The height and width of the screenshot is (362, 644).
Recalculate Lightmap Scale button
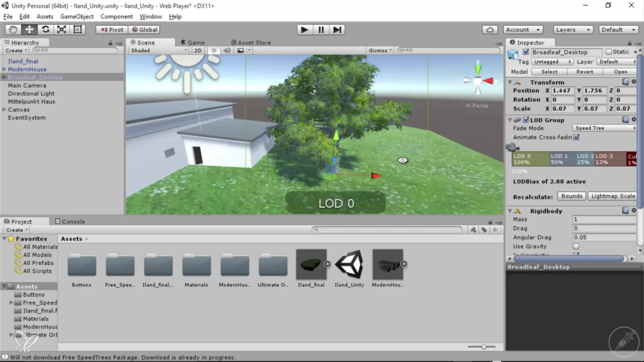[612, 196]
